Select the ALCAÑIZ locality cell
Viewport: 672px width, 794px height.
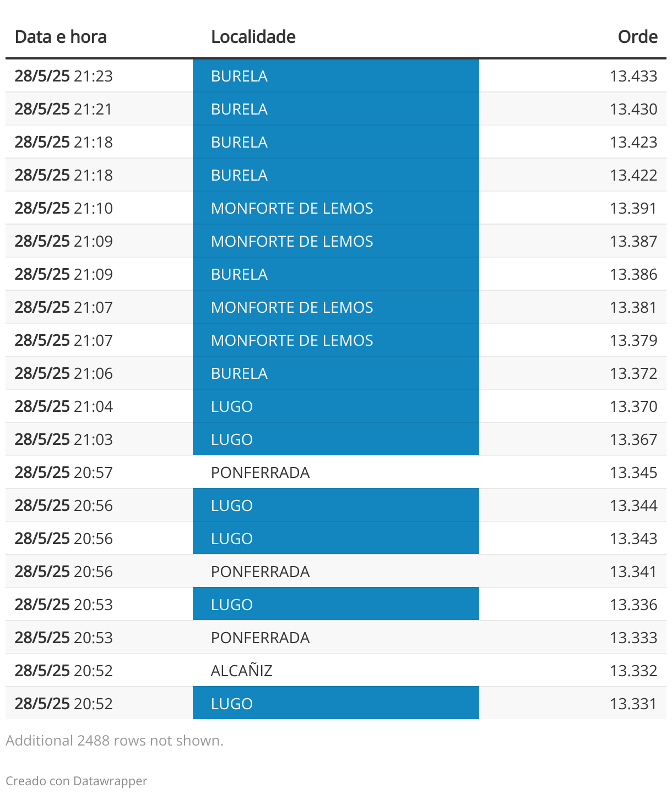(x=336, y=671)
